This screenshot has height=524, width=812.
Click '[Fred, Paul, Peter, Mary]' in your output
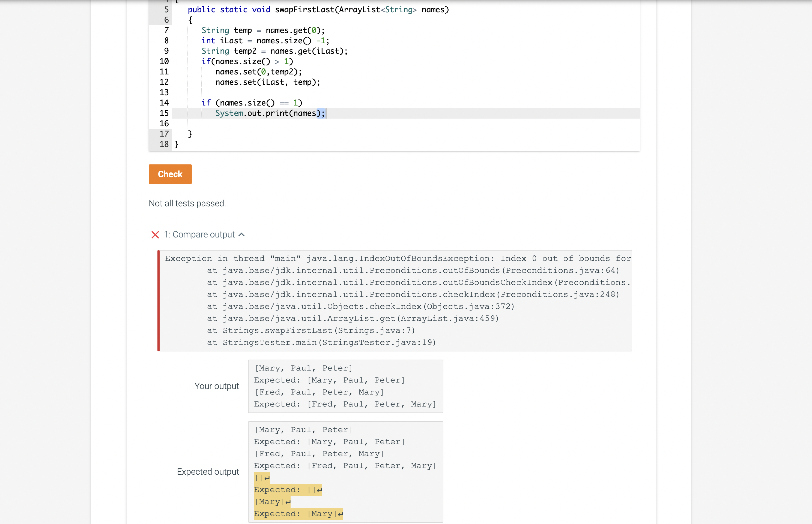pos(319,392)
